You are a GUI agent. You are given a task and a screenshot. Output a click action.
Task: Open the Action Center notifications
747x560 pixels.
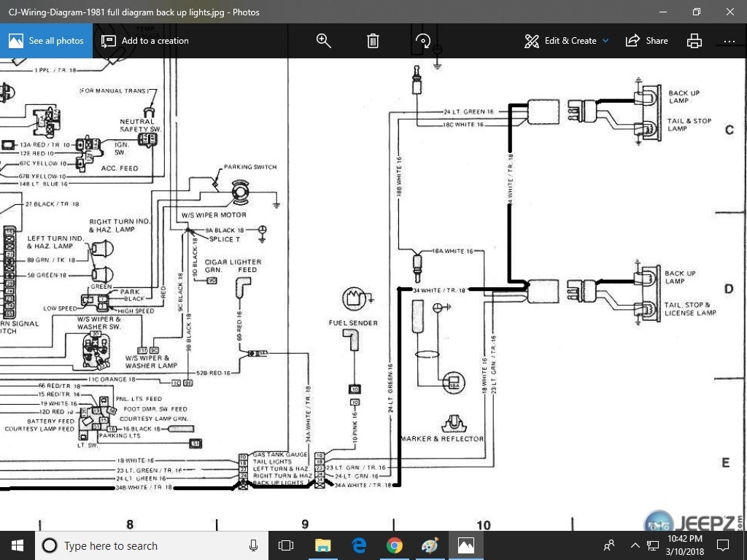click(723, 545)
